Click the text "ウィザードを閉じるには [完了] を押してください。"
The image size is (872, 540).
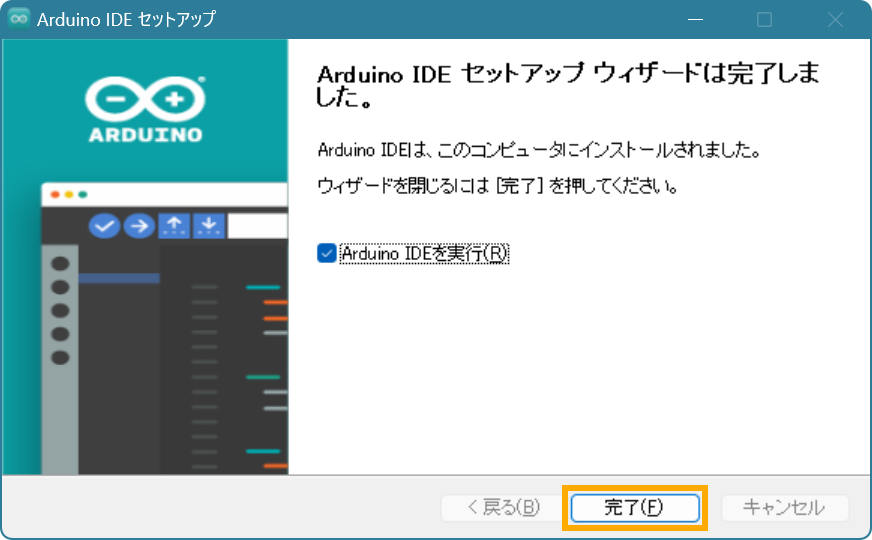click(498, 186)
